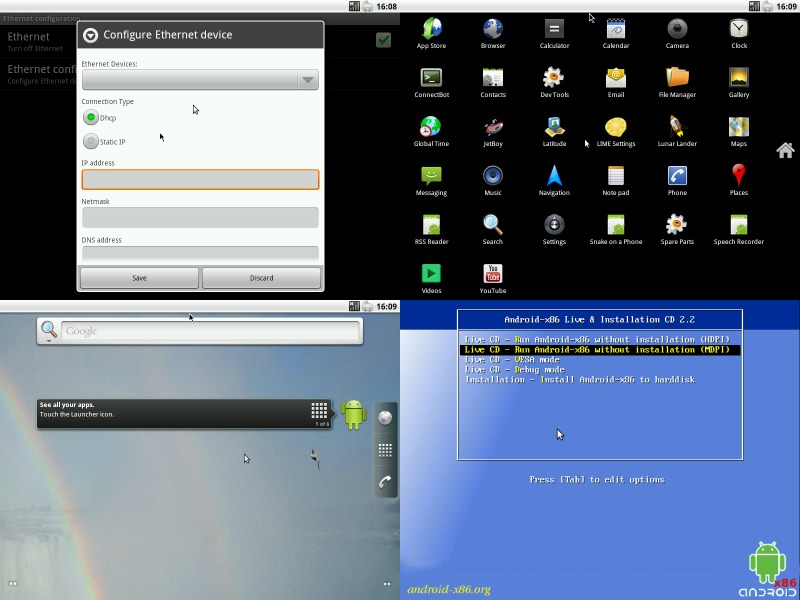Screen dimensions: 800x600
Task: Open the Global Time app
Action: [x=431, y=131]
